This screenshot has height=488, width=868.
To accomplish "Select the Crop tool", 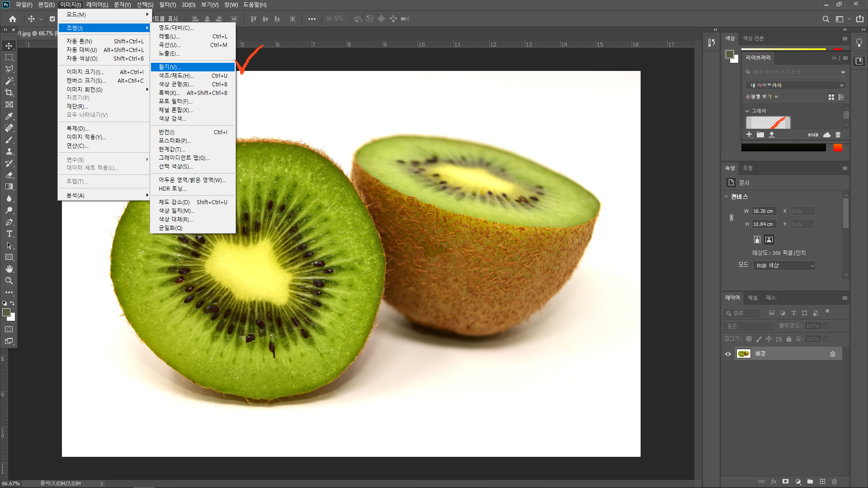I will [x=9, y=93].
